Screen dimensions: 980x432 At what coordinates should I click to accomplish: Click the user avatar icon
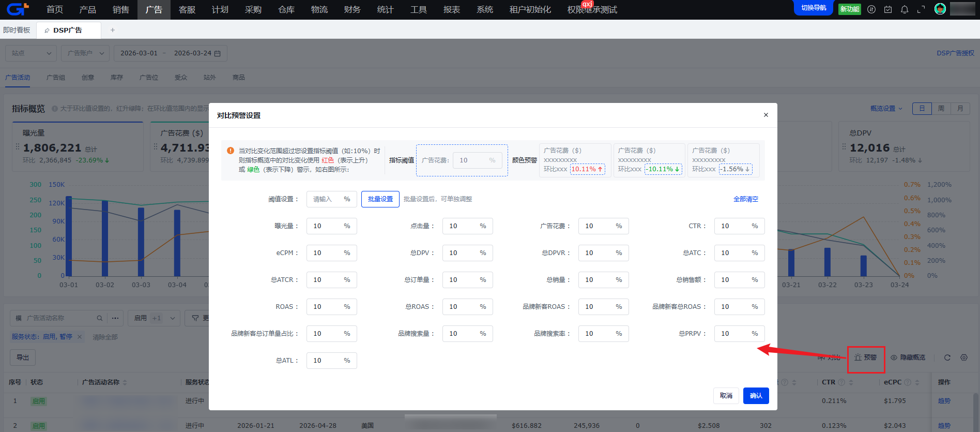(940, 9)
